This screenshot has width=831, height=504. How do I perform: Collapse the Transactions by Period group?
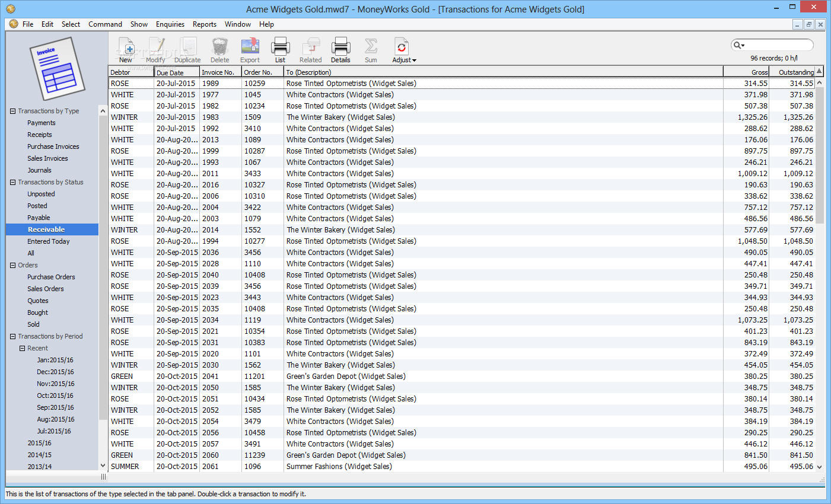(12, 336)
